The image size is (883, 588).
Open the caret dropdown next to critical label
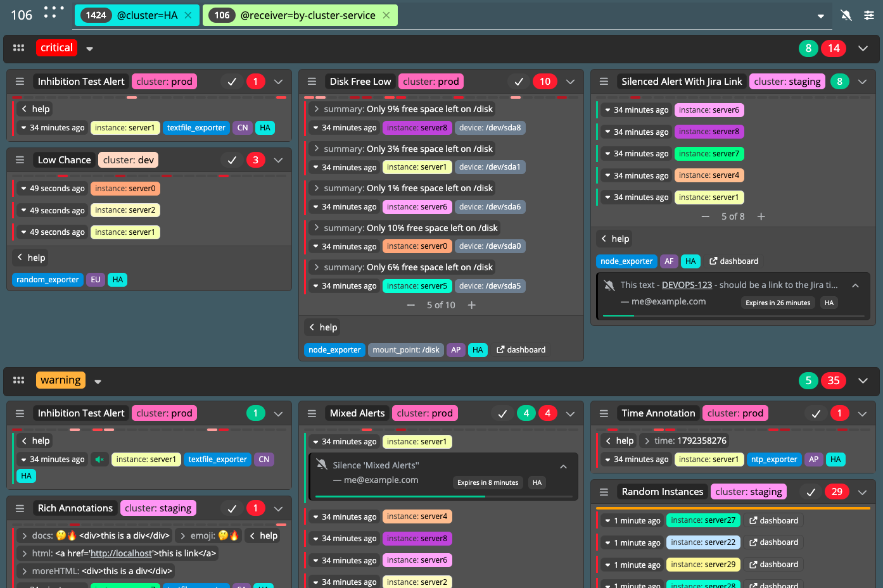[x=90, y=49]
